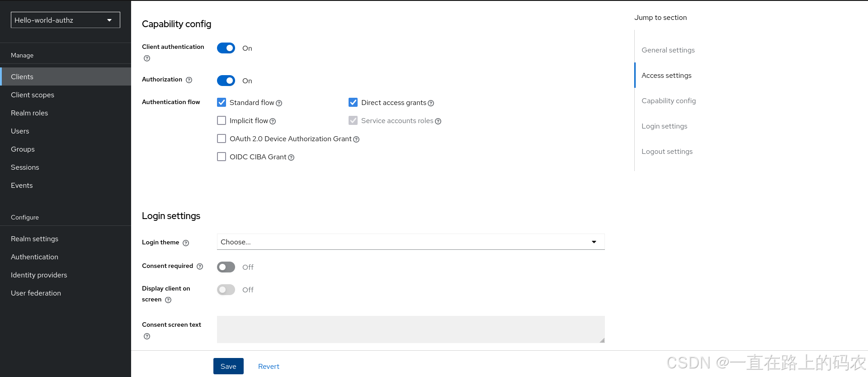The width and height of the screenshot is (868, 377).
Task: Open the Login theme Choose... dropdown
Action: tap(411, 242)
